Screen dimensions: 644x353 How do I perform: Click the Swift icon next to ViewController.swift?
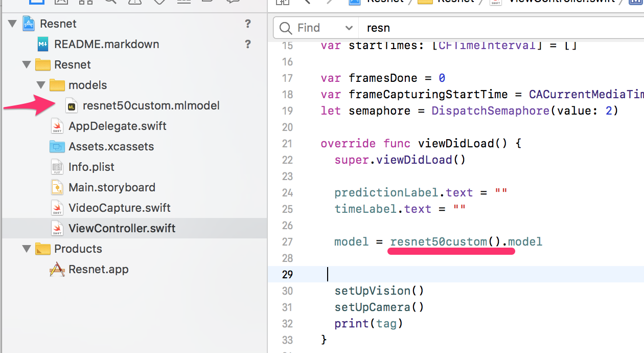[x=57, y=228]
